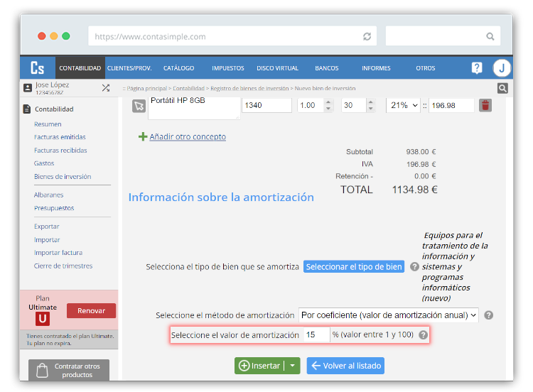Open the CONTABILIDAD menu

tap(80, 68)
